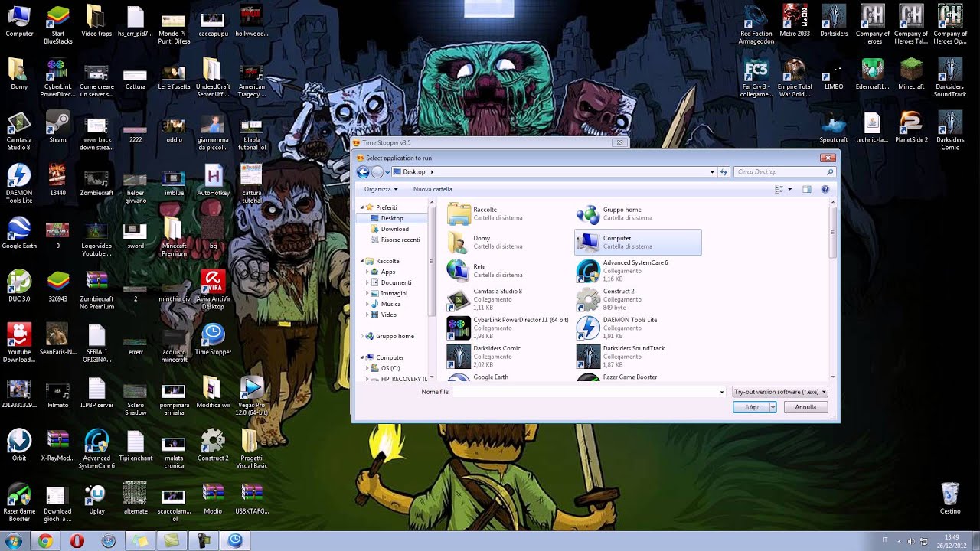Open Vegas Pro 12.0 desktop icon
The width and height of the screenshot is (980, 551).
pyautogui.click(x=251, y=396)
